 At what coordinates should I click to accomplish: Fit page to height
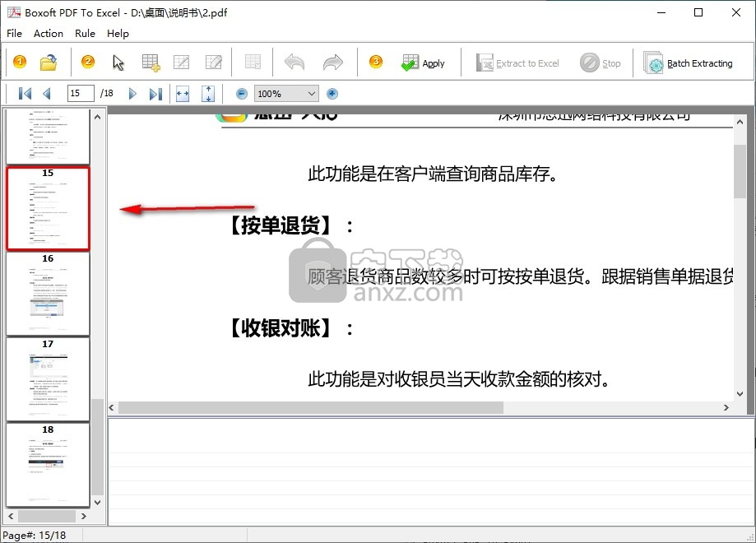(x=207, y=94)
